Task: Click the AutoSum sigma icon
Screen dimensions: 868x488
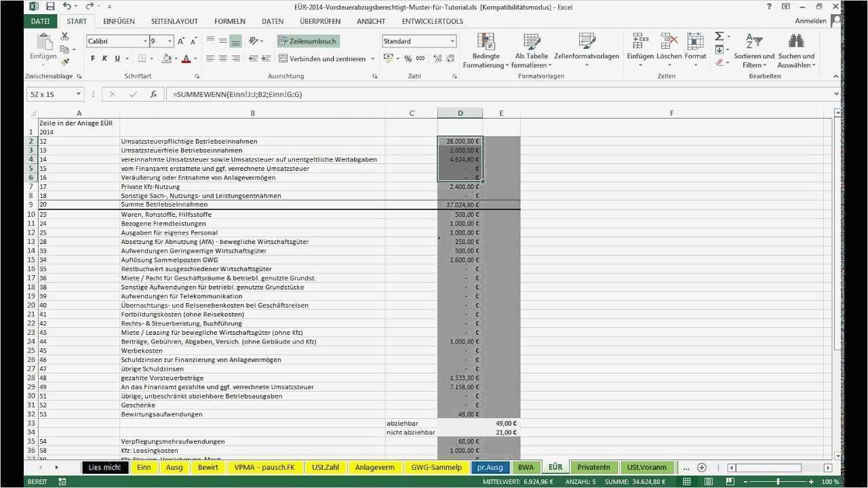Action: pos(719,37)
